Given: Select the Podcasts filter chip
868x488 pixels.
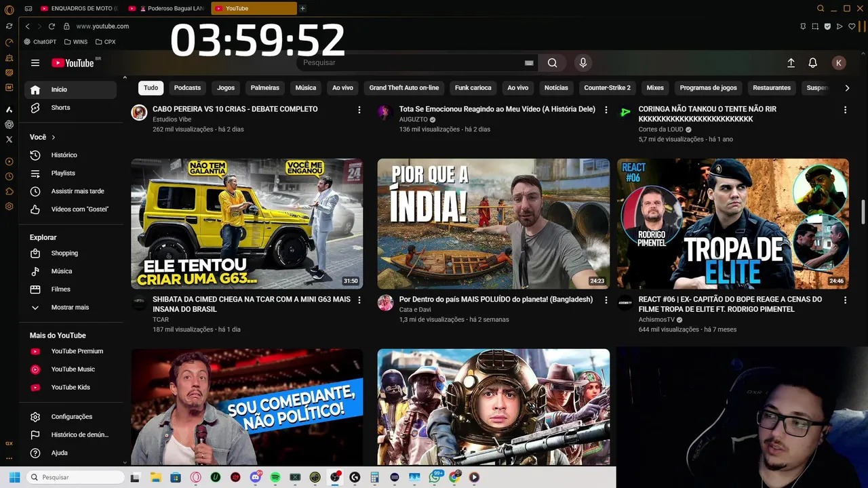Looking at the screenshot, I should 187,88.
